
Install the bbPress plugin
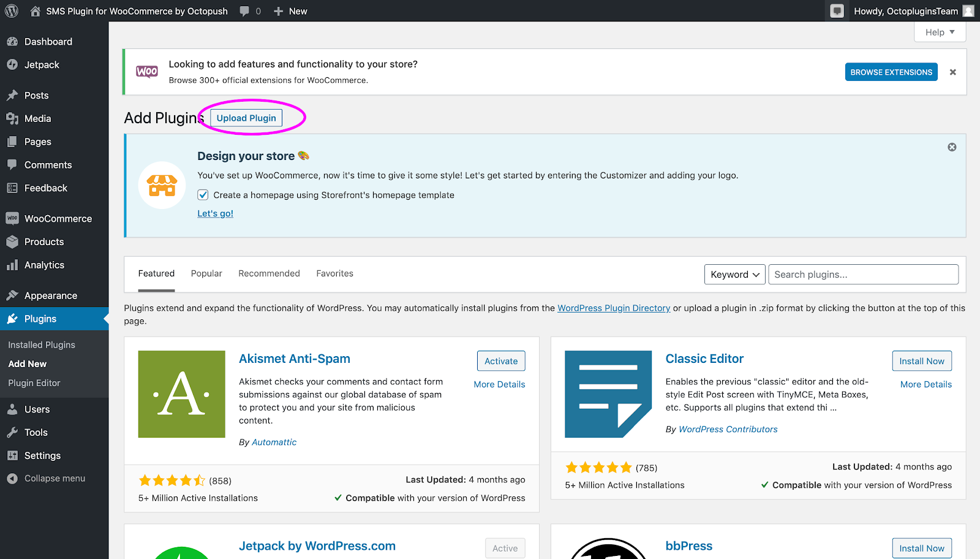click(922, 548)
